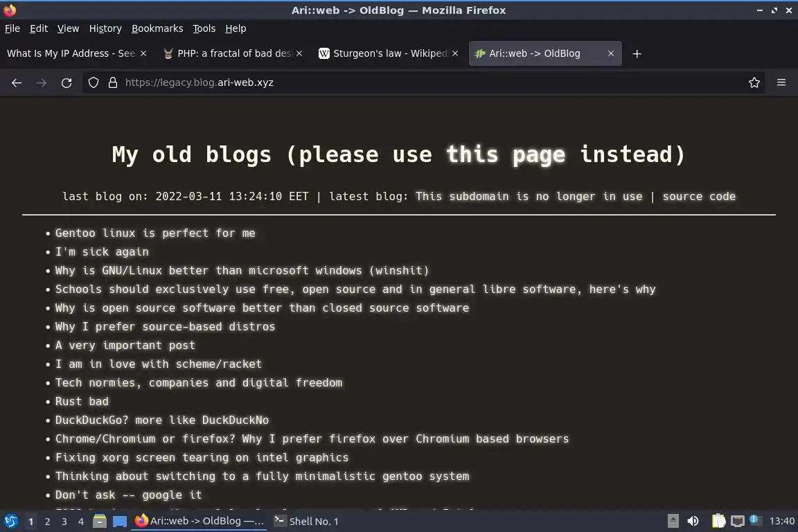Screen dimensions: 798x532
Task: Switch to virtual desktop 2
Action: [47, 522]
